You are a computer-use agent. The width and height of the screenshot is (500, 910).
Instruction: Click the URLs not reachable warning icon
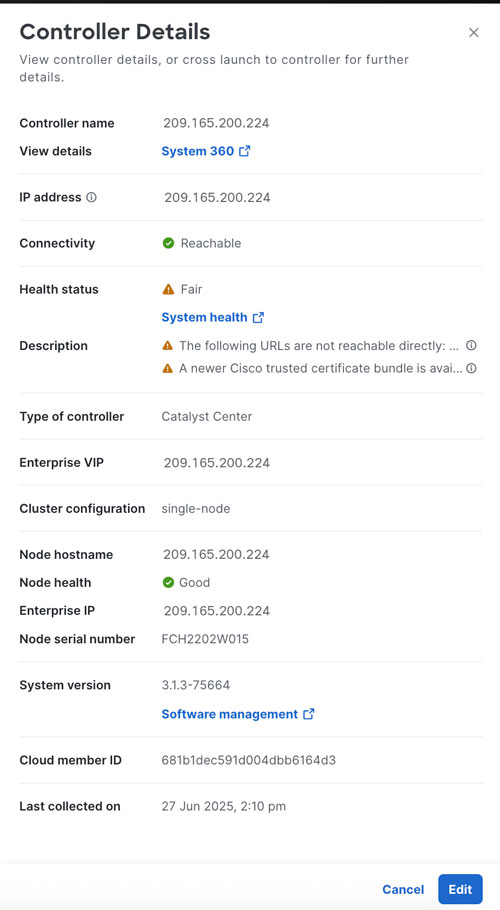(168, 346)
